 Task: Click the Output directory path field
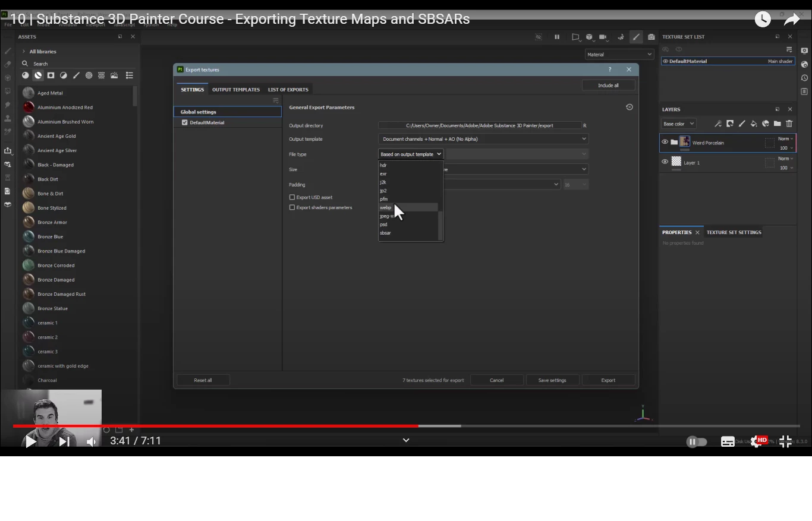click(x=480, y=125)
